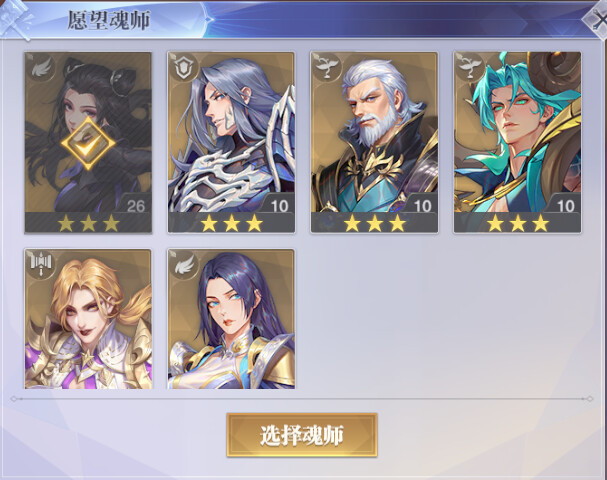The image size is (607, 480).
Task: Click the level 26 badge on first card
Action: point(135,206)
